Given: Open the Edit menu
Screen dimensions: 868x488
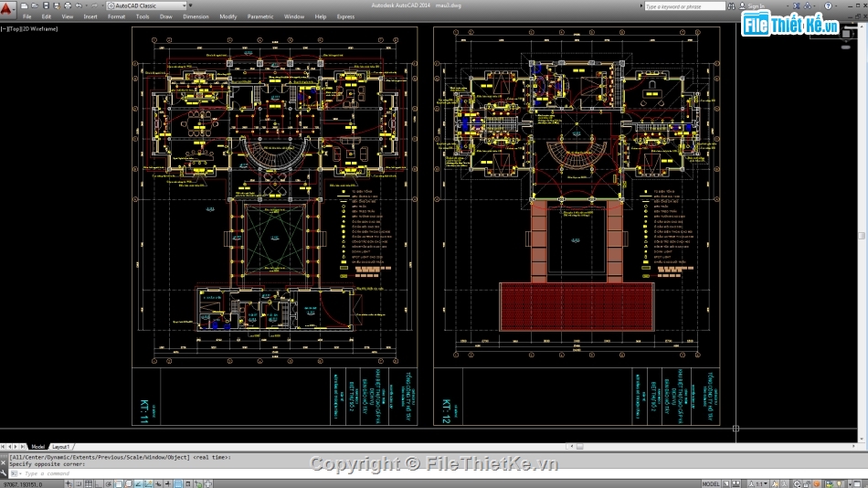Looking at the screenshot, I should (x=47, y=16).
